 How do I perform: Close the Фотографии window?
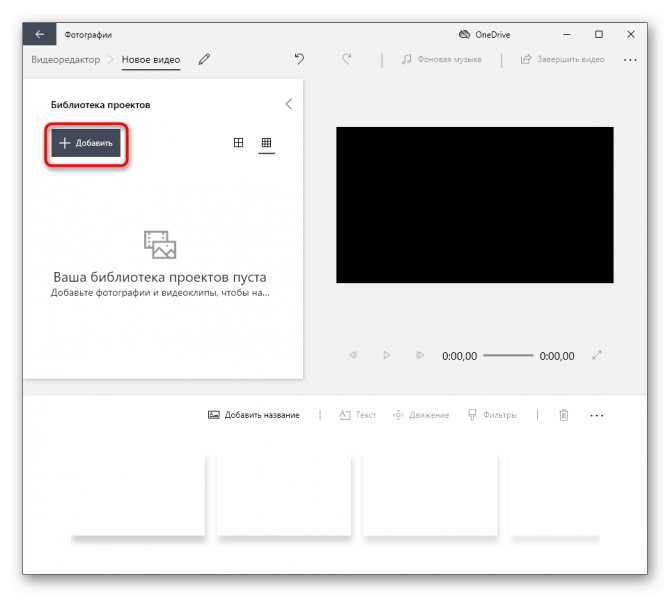[x=630, y=34]
